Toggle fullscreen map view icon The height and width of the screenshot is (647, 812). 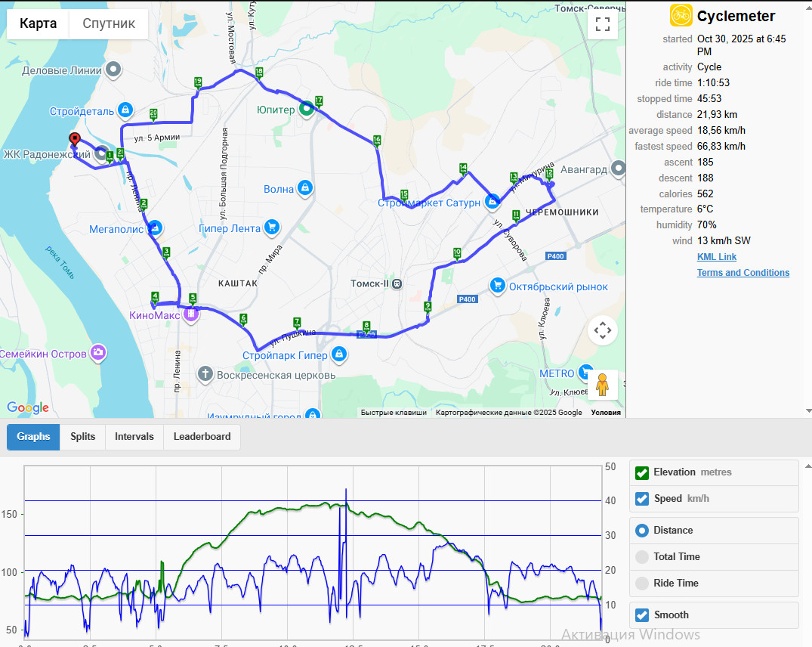pyautogui.click(x=602, y=24)
